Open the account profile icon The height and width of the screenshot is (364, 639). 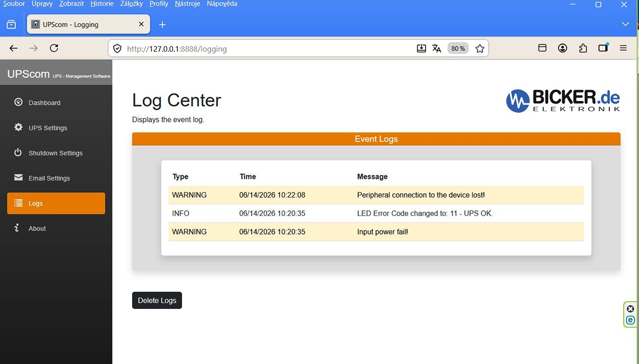563,48
